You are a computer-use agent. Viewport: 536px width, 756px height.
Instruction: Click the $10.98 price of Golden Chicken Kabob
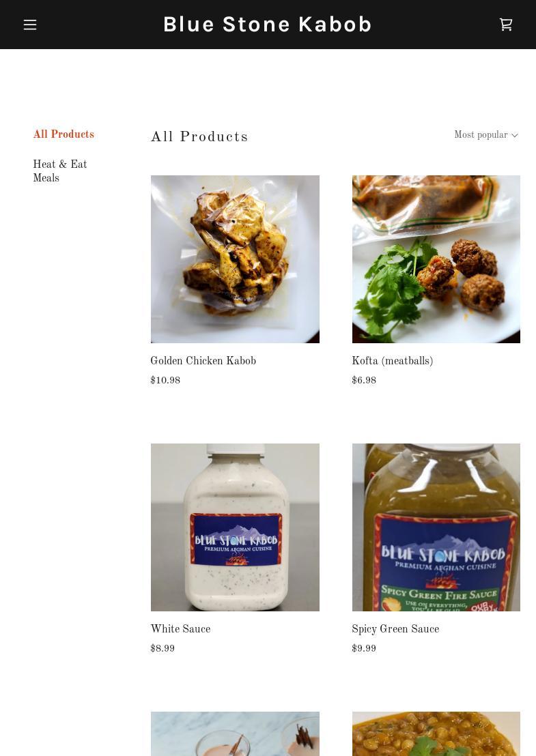click(165, 381)
